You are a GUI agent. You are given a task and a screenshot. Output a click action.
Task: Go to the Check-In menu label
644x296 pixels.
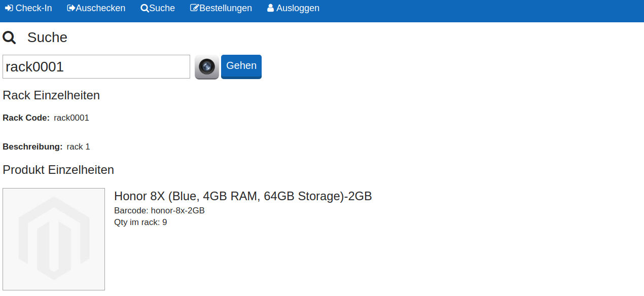(33, 8)
